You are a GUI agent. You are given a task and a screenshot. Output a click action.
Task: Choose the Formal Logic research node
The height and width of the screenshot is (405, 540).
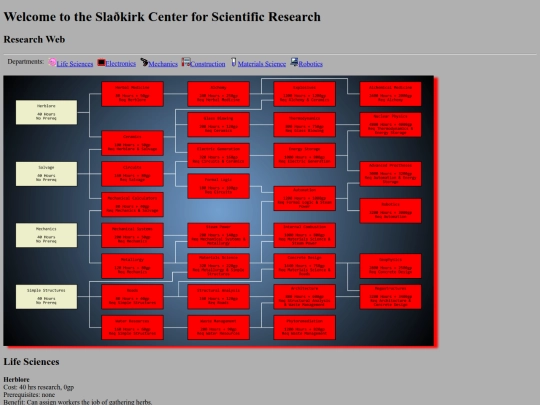(219, 186)
